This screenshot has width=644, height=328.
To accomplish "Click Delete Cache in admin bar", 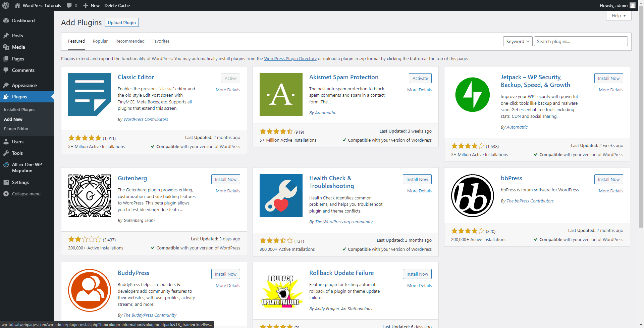I will [x=117, y=5].
